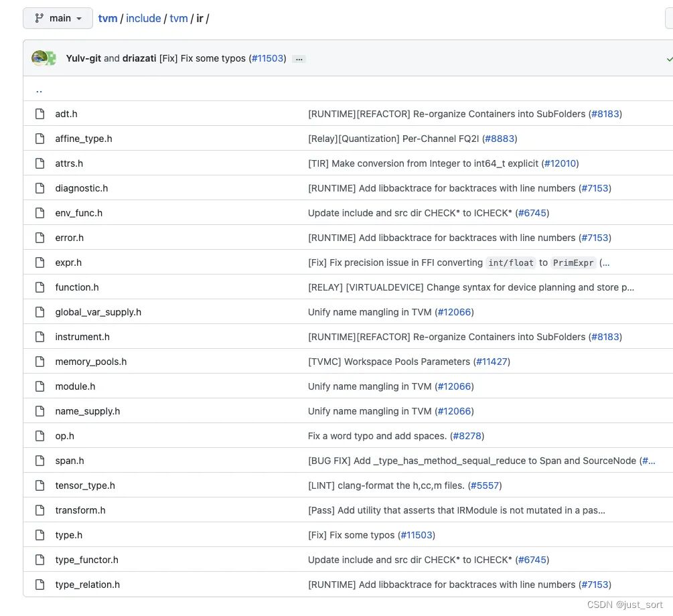The image size is (673, 616).
Task: Open the type_functor.h file
Action: coord(86,560)
